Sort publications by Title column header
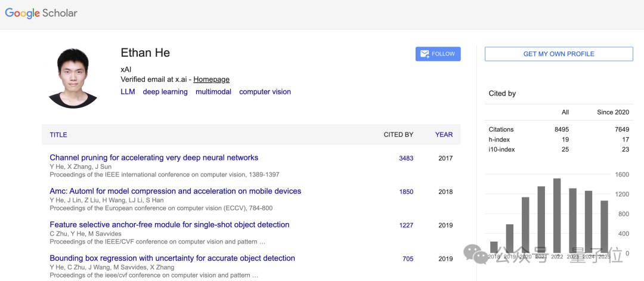This screenshot has height=281, width=644. click(x=58, y=135)
